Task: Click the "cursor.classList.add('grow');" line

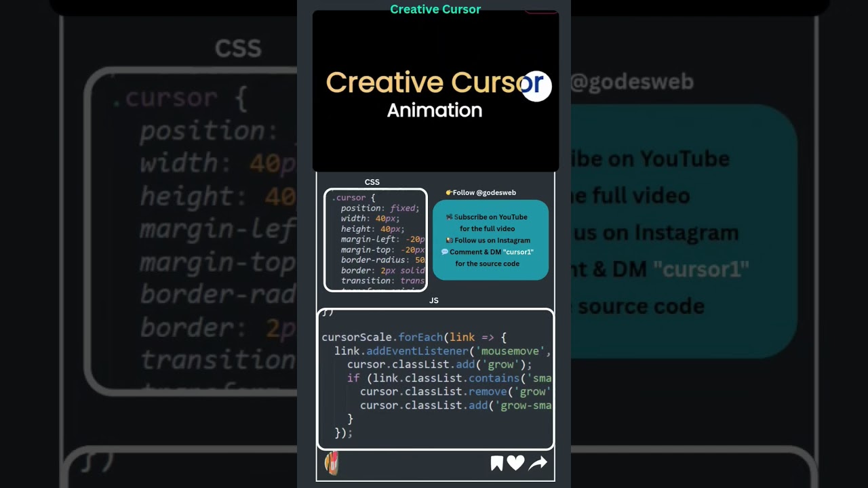Action: (439, 365)
